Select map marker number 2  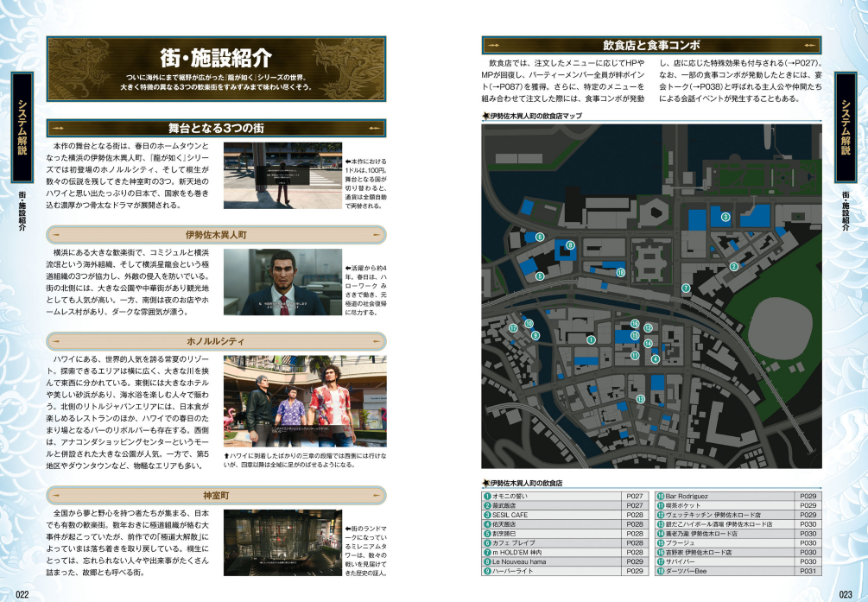(x=734, y=266)
